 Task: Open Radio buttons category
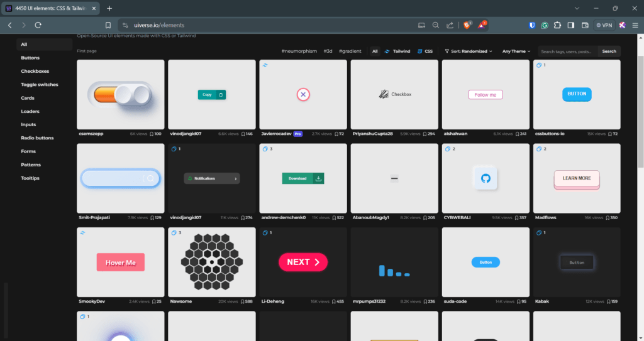pyautogui.click(x=37, y=138)
